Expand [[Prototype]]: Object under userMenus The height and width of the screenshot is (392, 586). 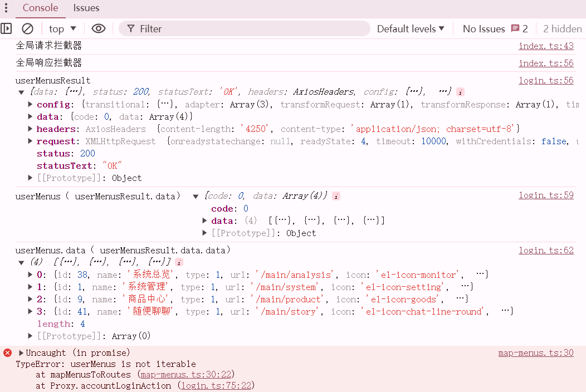(x=204, y=233)
